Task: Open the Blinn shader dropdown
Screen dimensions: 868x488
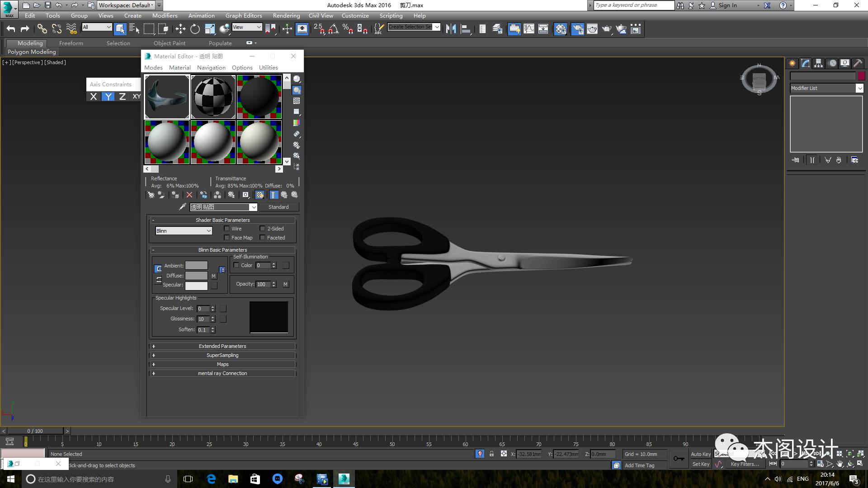Action: click(184, 231)
